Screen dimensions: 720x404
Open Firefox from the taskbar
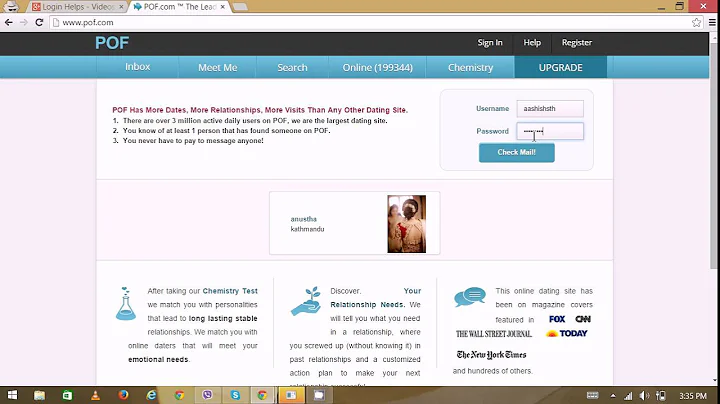point(123,395)
